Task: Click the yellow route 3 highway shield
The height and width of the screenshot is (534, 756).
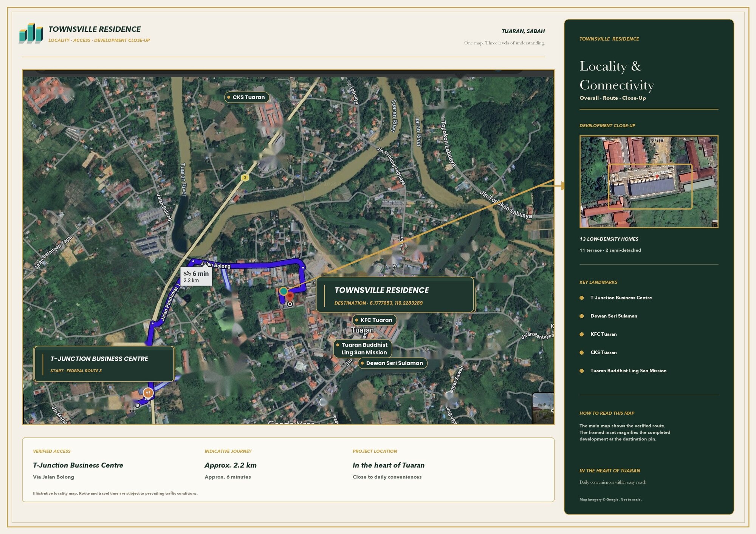Action: tap(245, 177)
